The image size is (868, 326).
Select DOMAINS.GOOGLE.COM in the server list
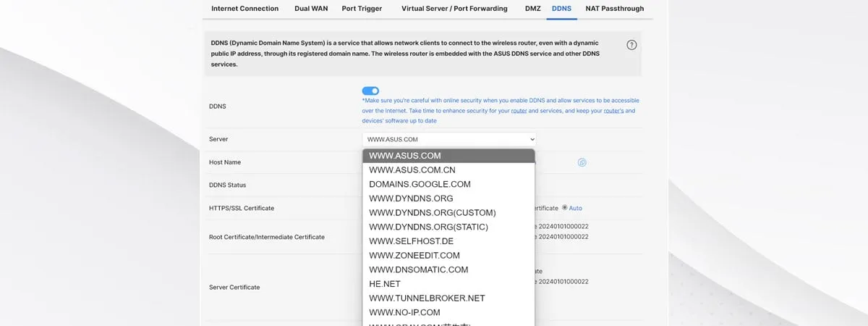pyautogui.click(x=420, y=184)
